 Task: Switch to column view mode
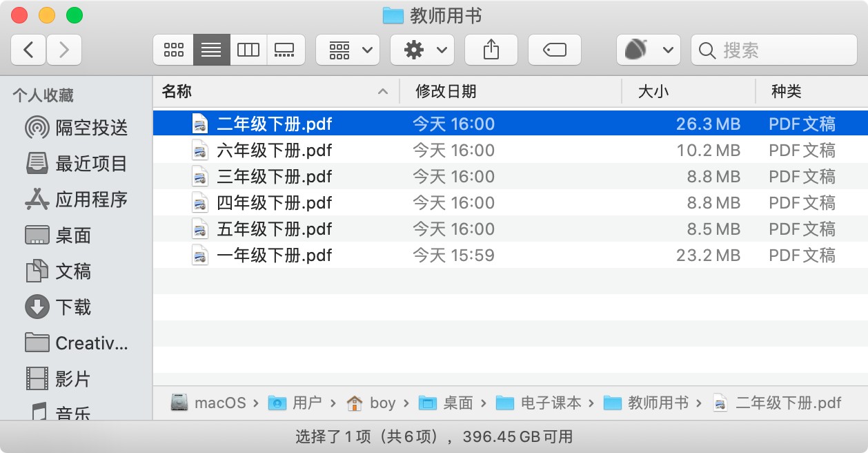click(x=248, y=50)
